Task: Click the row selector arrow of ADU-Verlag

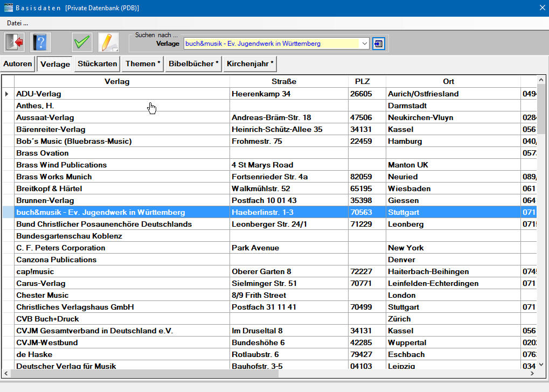Action: (8, 94)
